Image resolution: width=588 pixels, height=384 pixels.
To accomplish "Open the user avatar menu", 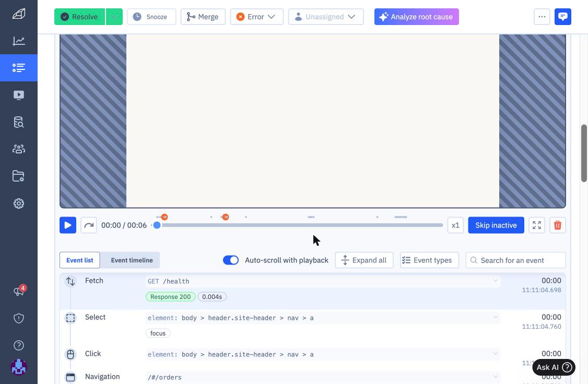I will point(19,367).
